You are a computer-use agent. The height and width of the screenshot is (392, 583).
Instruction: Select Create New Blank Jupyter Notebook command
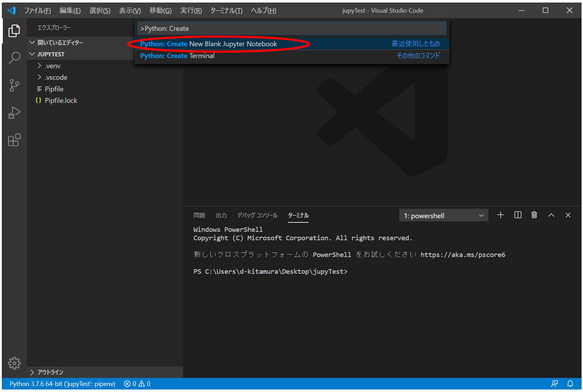[x=292, y=44]
